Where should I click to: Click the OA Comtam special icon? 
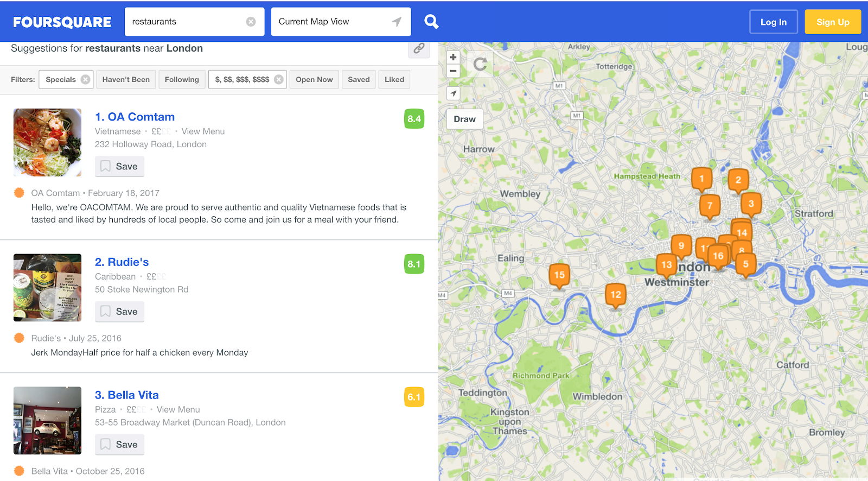(19, 193)
